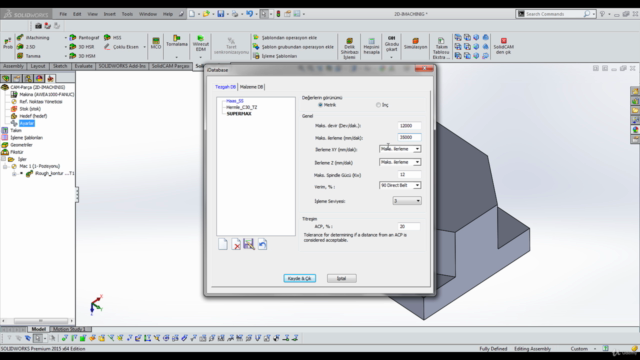Select the iMachining operation icon
Viewport: 640px width, 360px height.
(20, 38)
